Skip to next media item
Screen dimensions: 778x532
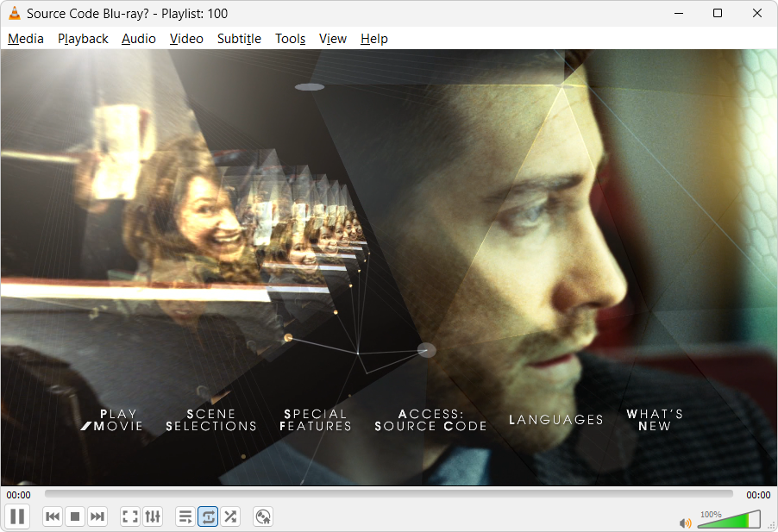click(x=97, y=516)
